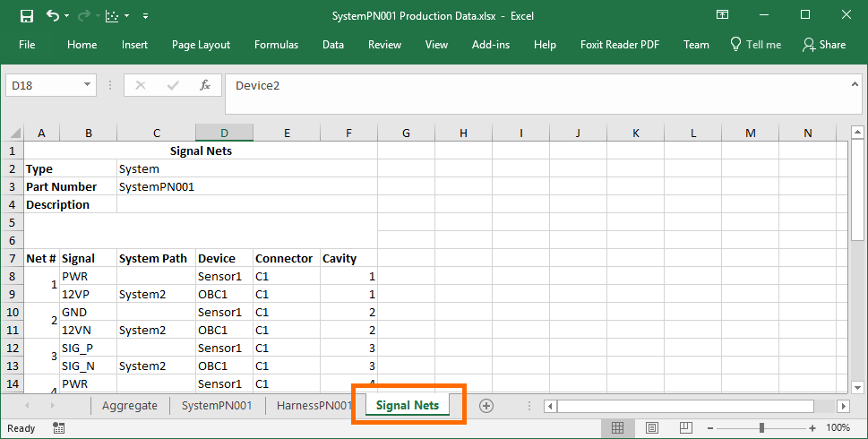The image size is (868, 439).
Task: Click the New sheet plus icon
Action: click(x=486, y=406)
